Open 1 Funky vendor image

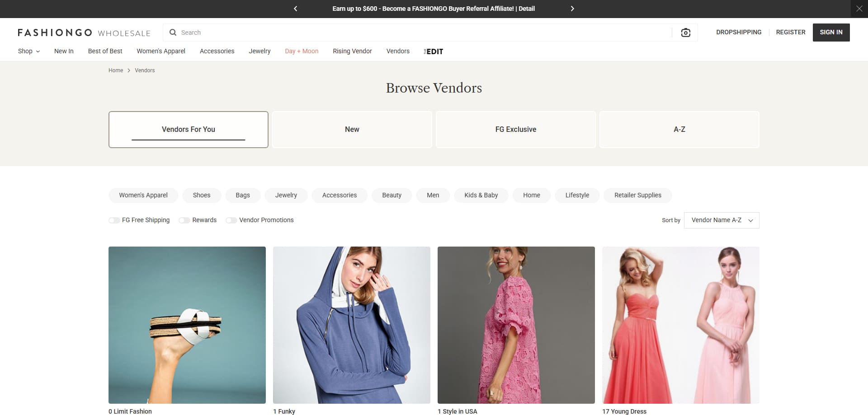[x=352, y=325]
